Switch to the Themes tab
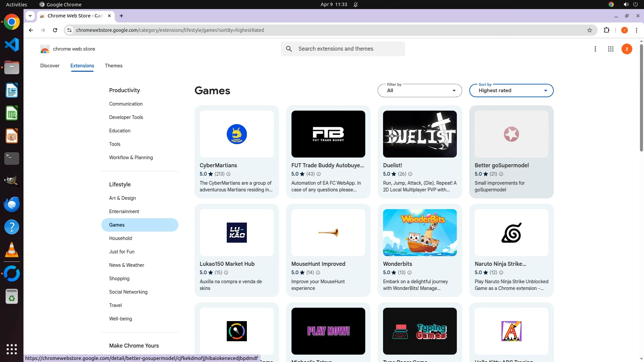The width and height of the screenshot is (644, 362). (x=113, y=66)
